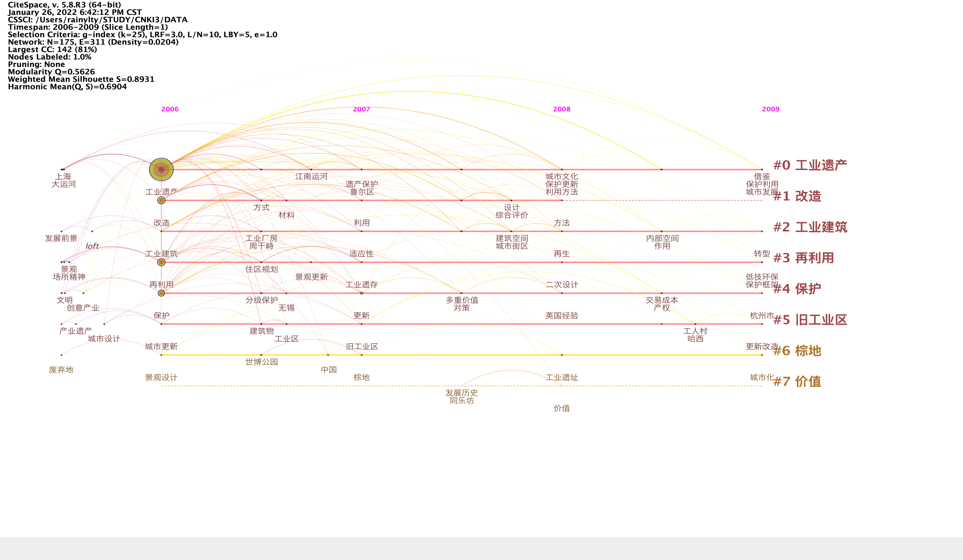Click the 周干峙 keyword label
Screen dimensions: 963x560
click(x=261, y=246)
